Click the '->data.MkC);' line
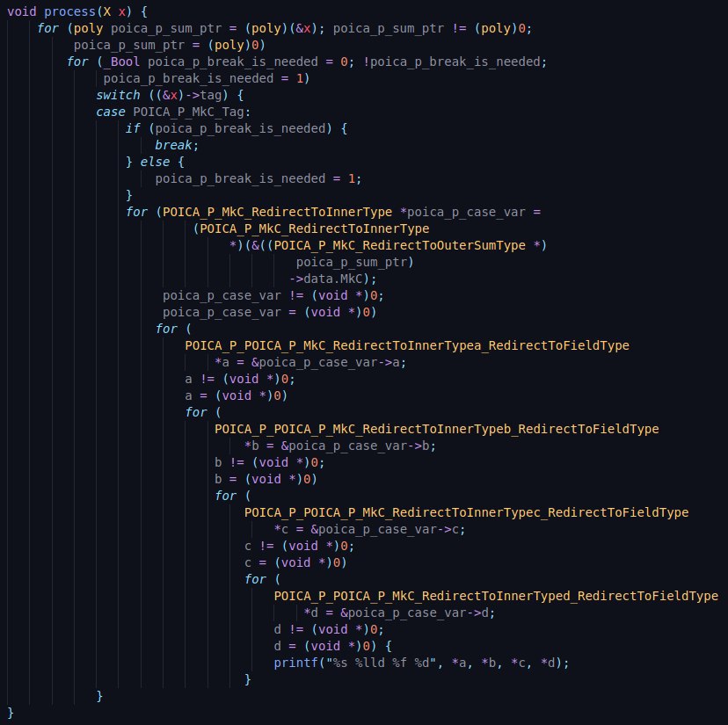The height and width of the screenshot is (725, 728). tap(333, 279)
